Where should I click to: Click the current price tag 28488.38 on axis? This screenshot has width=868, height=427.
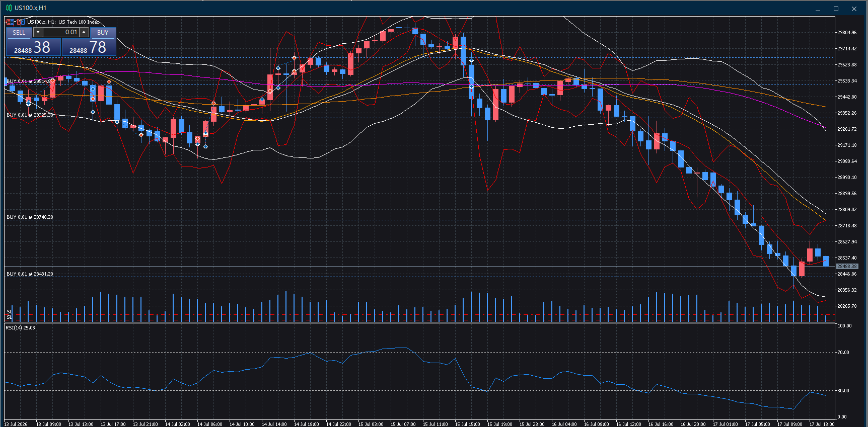847,267
